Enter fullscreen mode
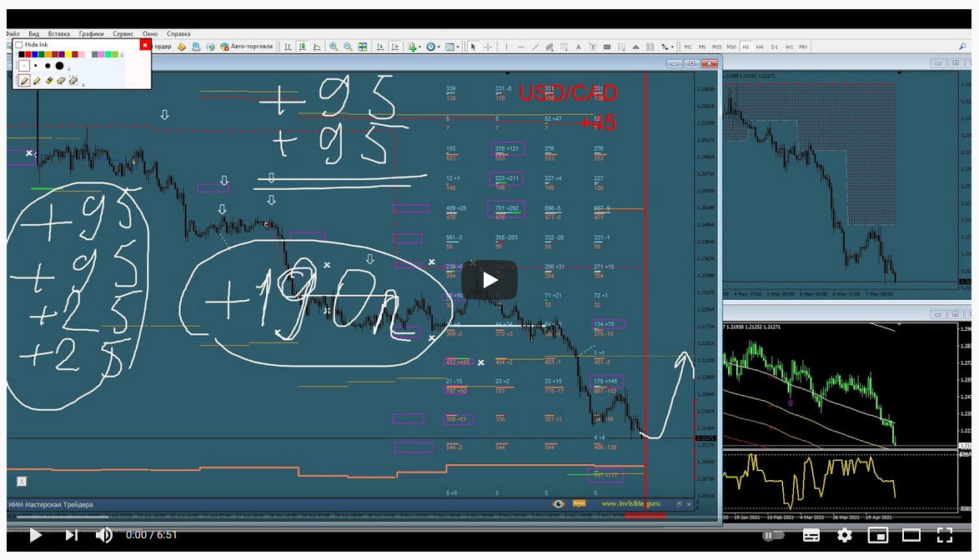The width and height of the screenshot is (979, 560). click(x=945, y=535)
